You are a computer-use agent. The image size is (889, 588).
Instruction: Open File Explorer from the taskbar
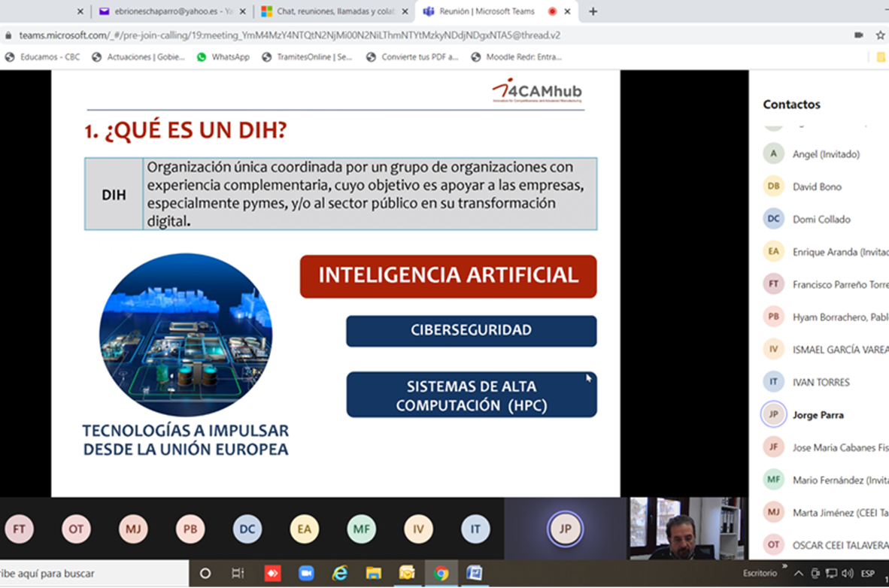(x=373, y=574)
